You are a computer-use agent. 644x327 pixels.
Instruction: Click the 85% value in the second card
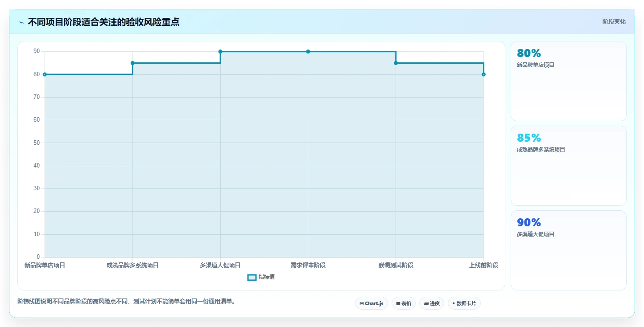click(x=529, y=138)
